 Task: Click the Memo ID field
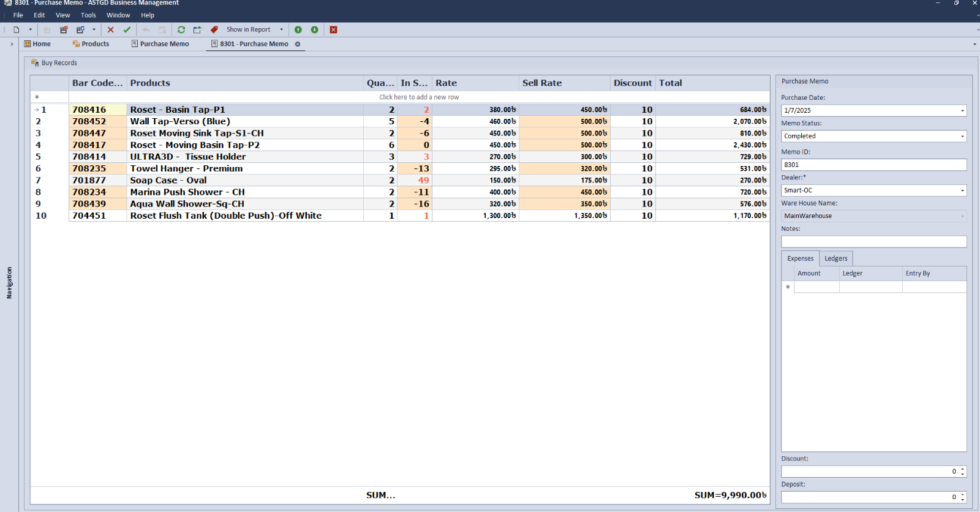tap(873, 165)
